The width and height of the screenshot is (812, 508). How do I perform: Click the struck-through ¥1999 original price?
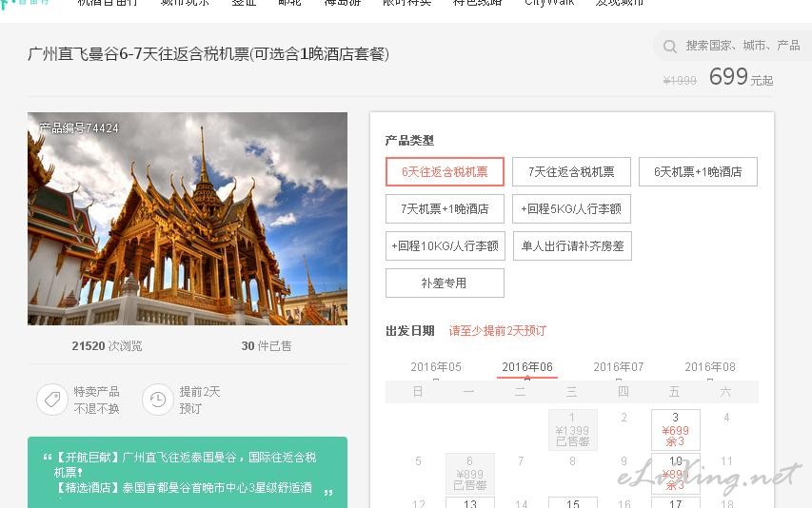click(680, 81)
